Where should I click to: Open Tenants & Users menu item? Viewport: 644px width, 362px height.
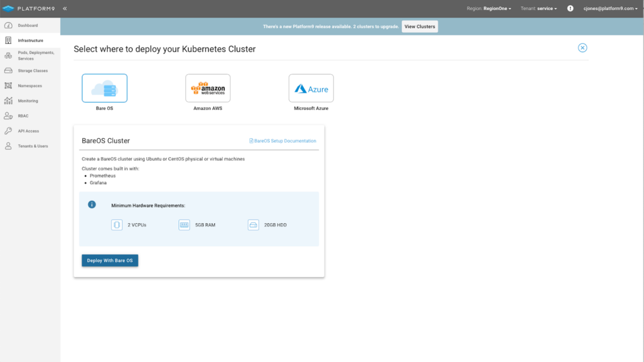point(30,146)
